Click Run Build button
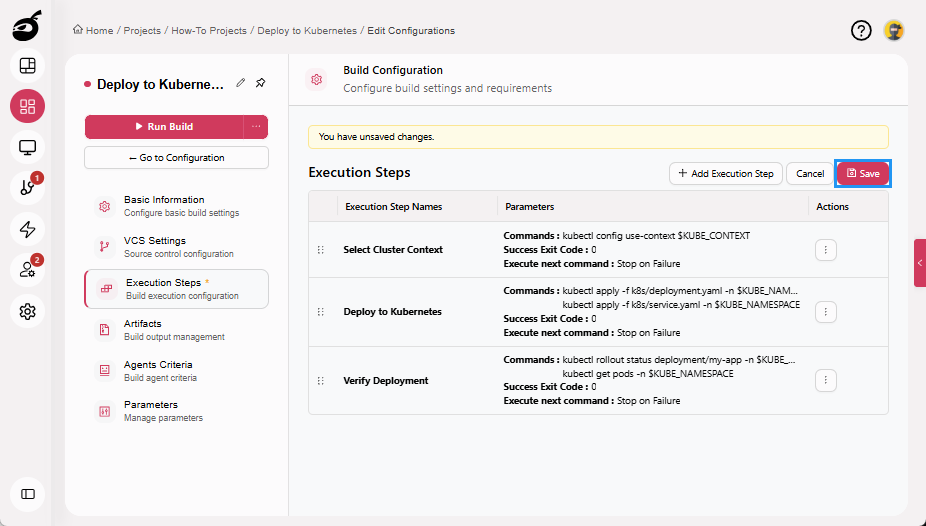926x526 pixels. (x=164, y=126)
